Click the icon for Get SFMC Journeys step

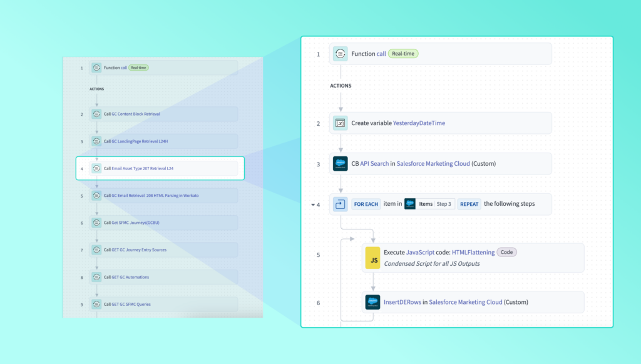(96, 223)
